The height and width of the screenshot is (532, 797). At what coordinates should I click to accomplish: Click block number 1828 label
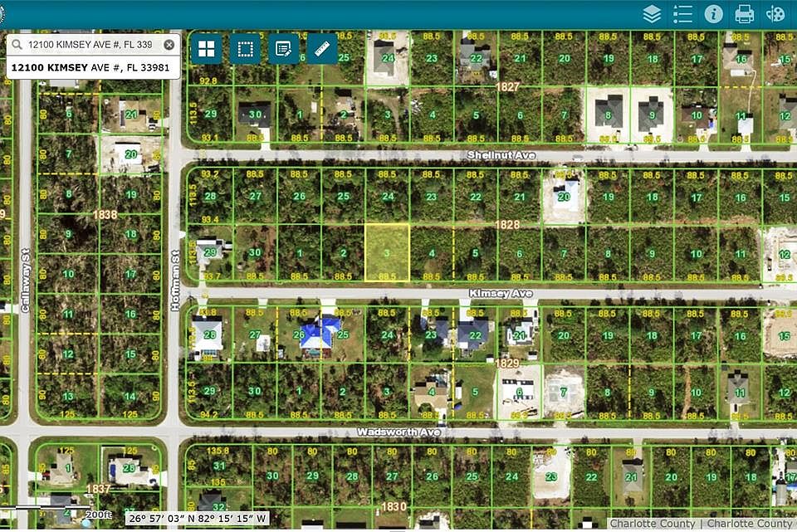(507, 225)
